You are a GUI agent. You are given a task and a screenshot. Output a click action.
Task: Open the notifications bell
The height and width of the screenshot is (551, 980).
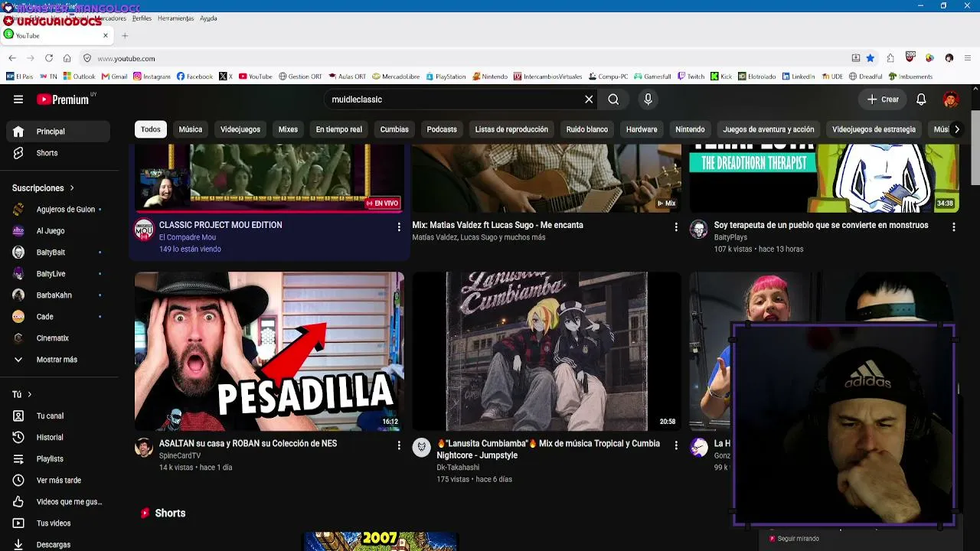point(921,99)
